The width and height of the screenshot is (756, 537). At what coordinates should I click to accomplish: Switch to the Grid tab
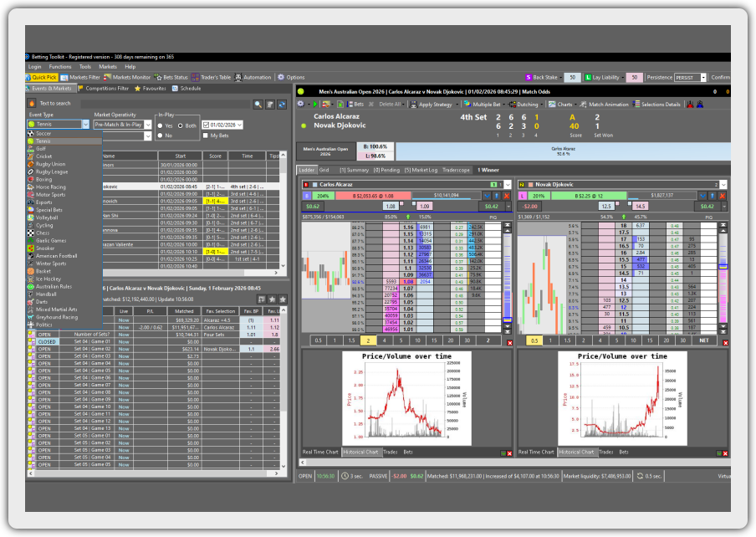[324, 170]
